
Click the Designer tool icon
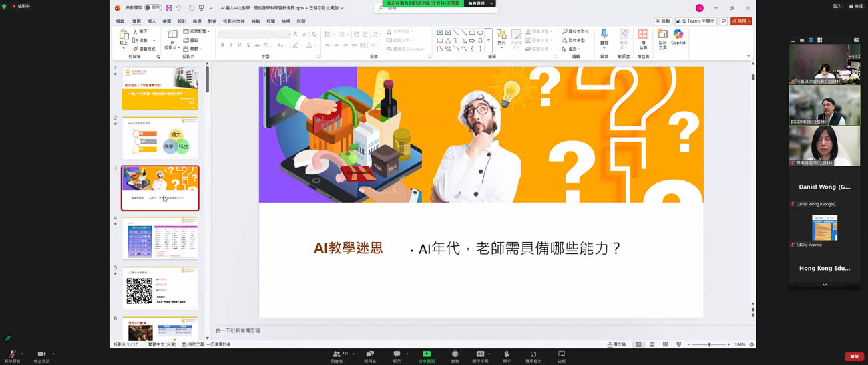point(662,38)
